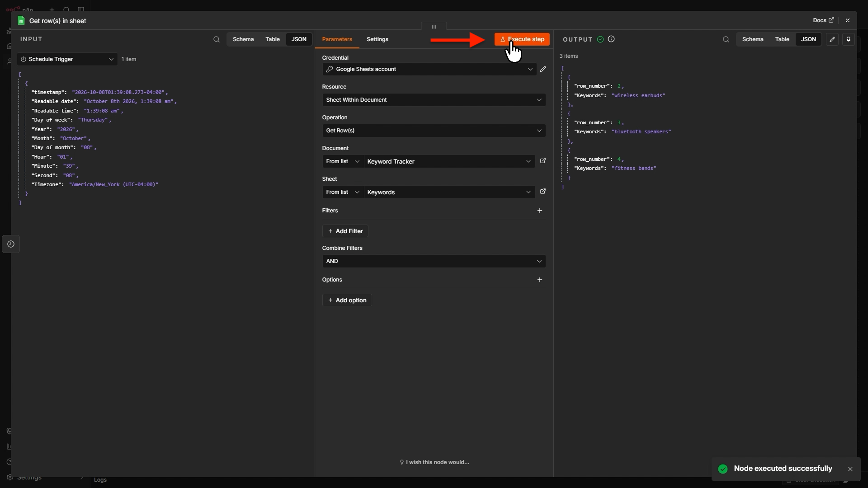
Task: Expand the Operation Get Row(s) dropdown
Action: [434, 131]
